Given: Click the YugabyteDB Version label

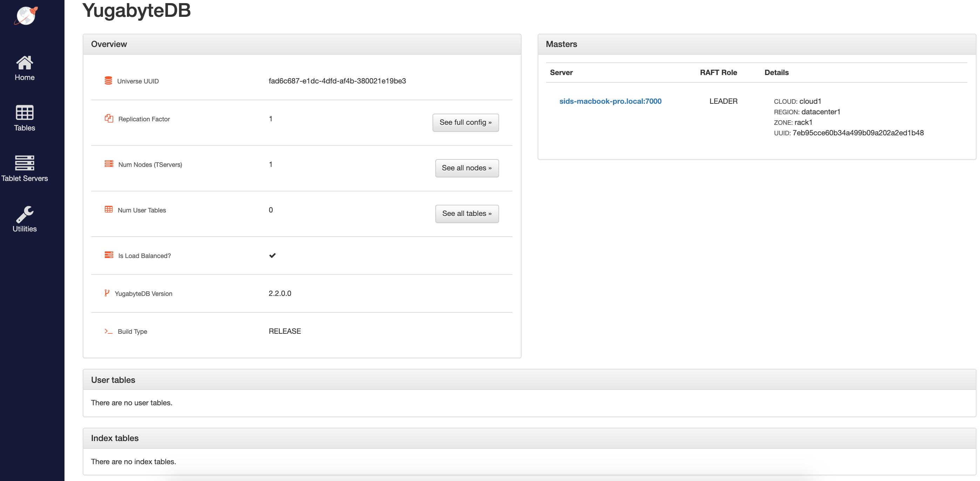Looking at the screenshot, I should point(143,294).
